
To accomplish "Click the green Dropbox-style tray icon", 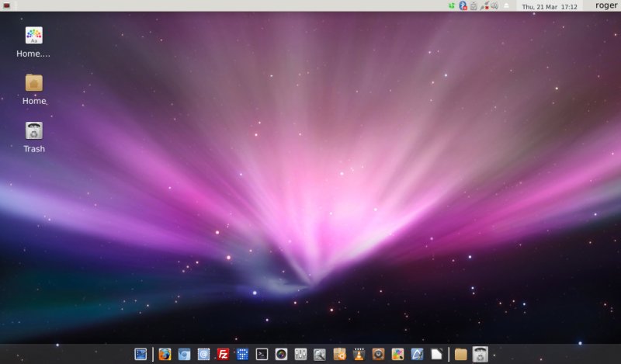I will tap(452, 6).
